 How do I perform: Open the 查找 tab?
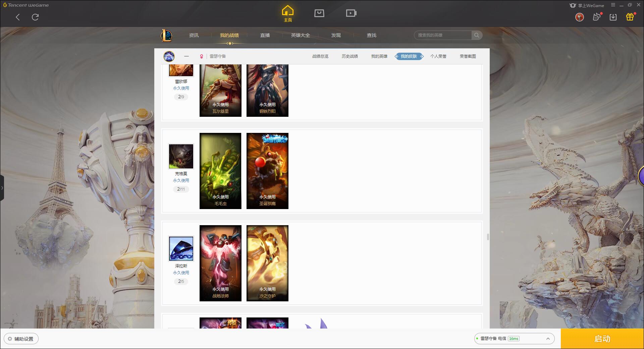click(372, 35)
